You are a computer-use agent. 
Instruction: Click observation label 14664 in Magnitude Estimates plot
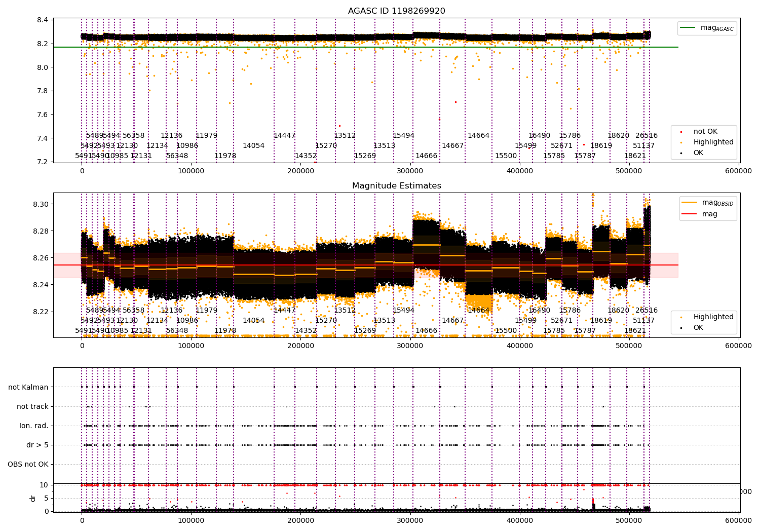(478, 311)
